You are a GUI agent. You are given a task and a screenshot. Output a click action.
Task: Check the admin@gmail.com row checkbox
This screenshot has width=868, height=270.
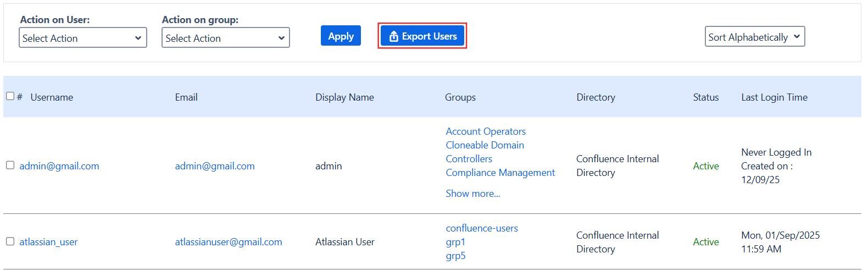[10, 166]
